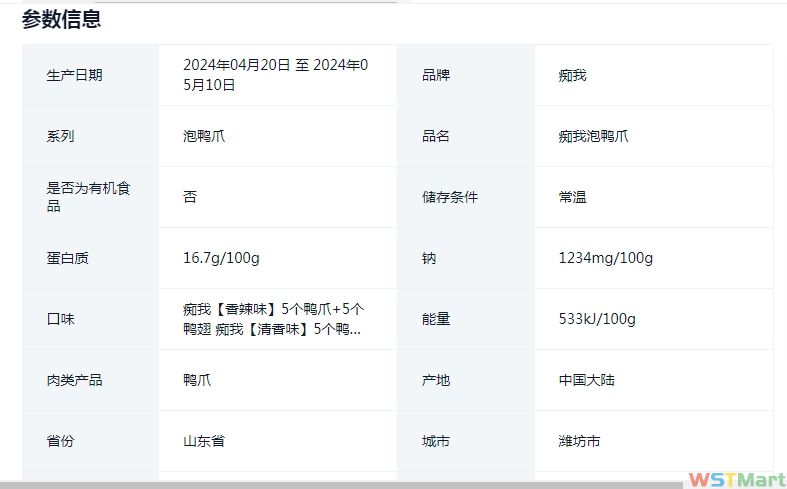787x489 pixels.
Task: Select the city value 潍坊市
Action: click(579, 441)
